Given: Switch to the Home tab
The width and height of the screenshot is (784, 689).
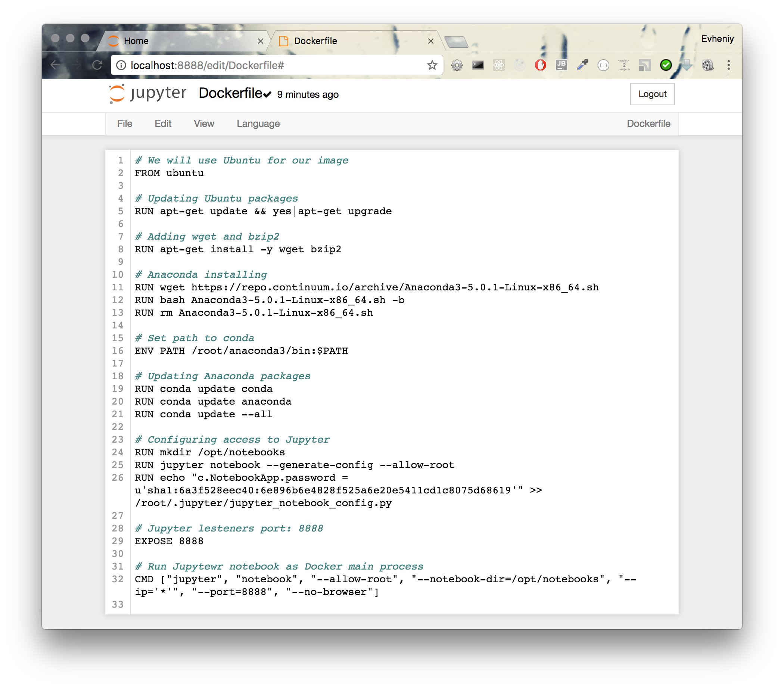Looking at the screenshot, I should 183,41.
